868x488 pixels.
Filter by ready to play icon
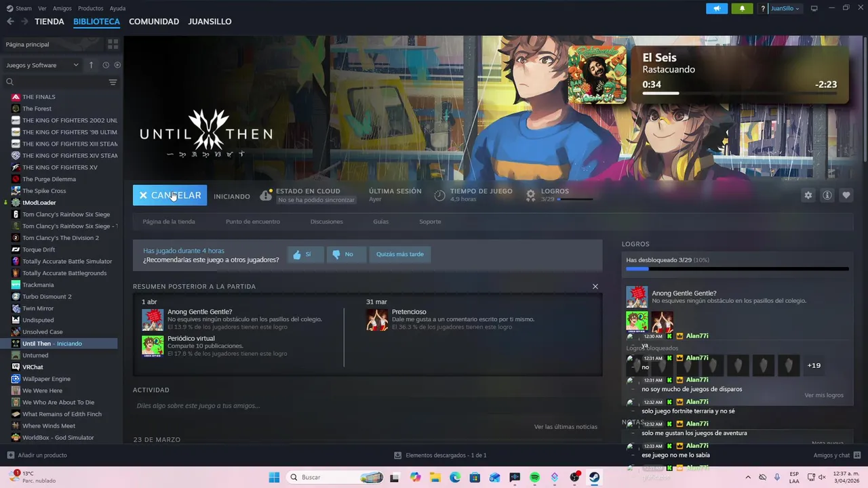[117, 65]
